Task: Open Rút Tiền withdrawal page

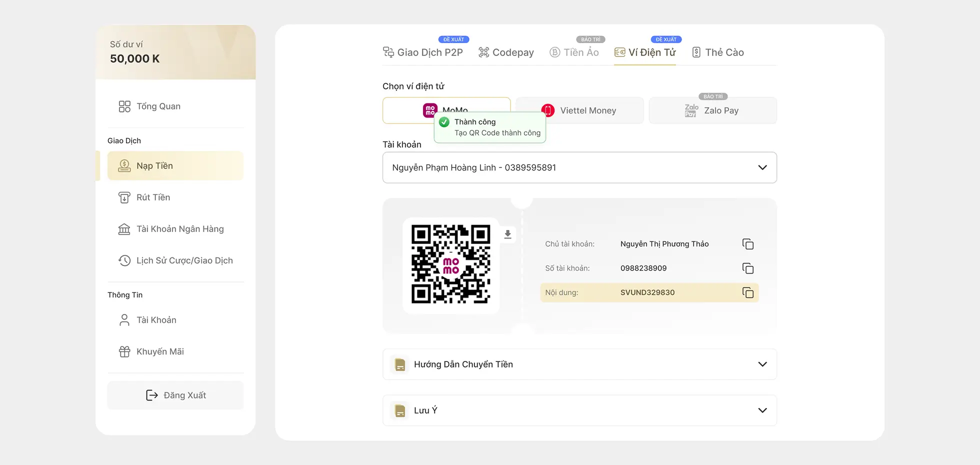Action: pyautogui.click(x=175, y=197)
